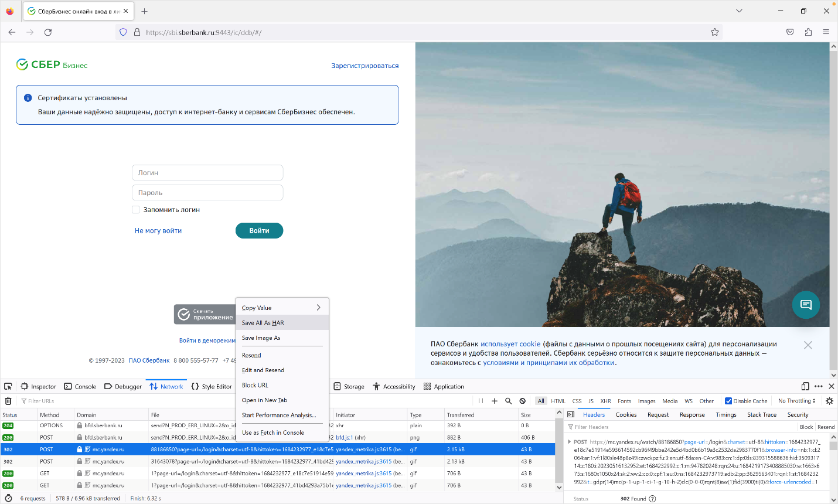Click the Block button in headers panel
The width and height of the screenshot is (838, 504).
[x=806, y=427]
